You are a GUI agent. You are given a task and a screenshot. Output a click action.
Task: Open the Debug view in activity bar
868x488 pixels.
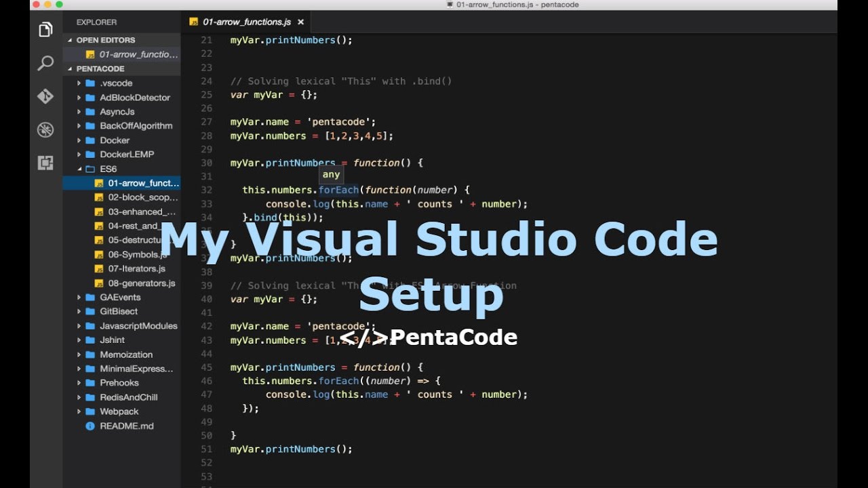tap(45, 129)
